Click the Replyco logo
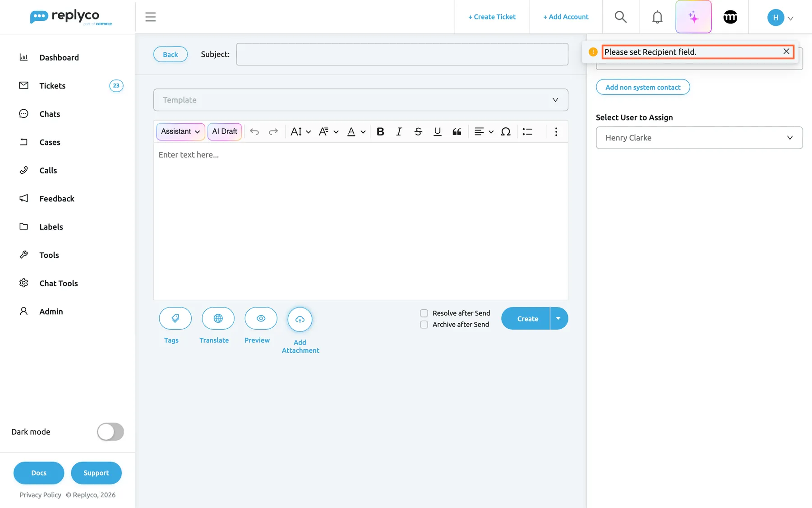The image size is (812, 508). [71, 17]
